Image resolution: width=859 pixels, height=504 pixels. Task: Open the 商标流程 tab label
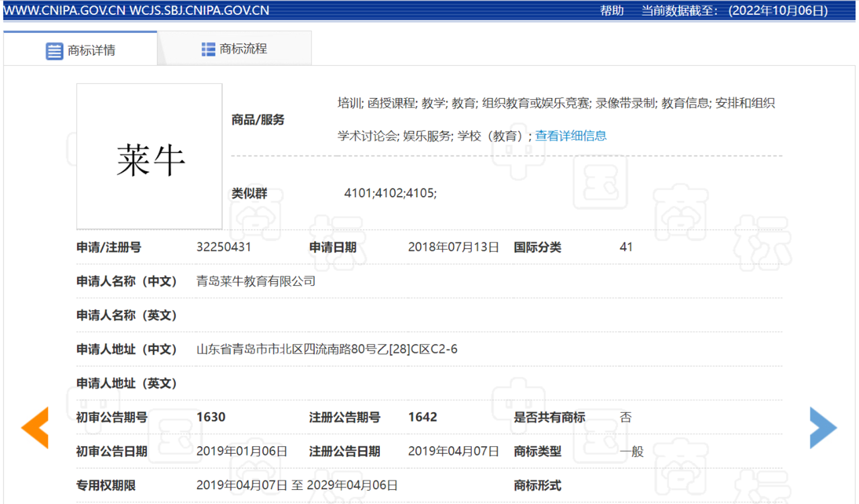click(243, 49)
